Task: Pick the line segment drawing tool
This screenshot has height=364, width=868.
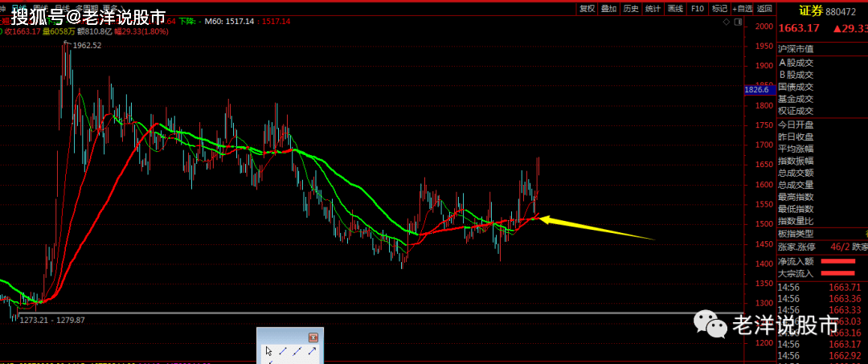Action: [283, 351]
